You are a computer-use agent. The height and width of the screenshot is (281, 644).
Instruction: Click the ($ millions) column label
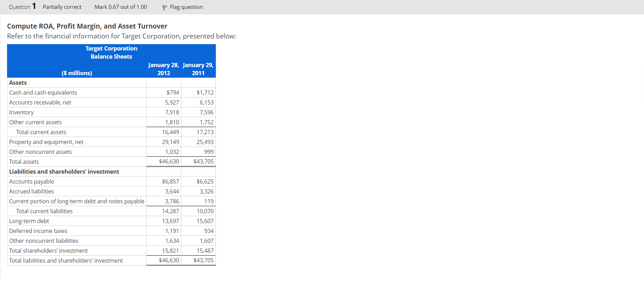pyautogui.click(x=77, y=73)
